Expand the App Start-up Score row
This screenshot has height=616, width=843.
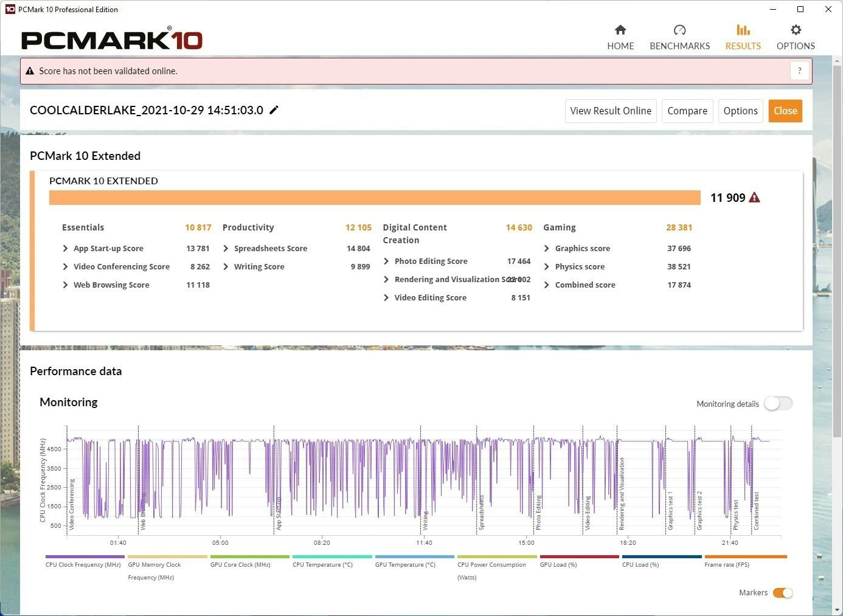pos(65,249)
